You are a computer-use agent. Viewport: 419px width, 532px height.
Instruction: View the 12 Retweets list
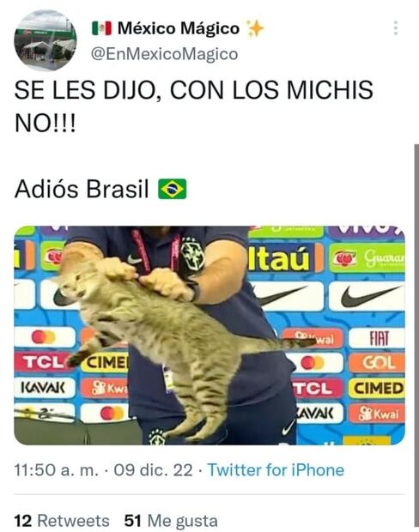62,521
